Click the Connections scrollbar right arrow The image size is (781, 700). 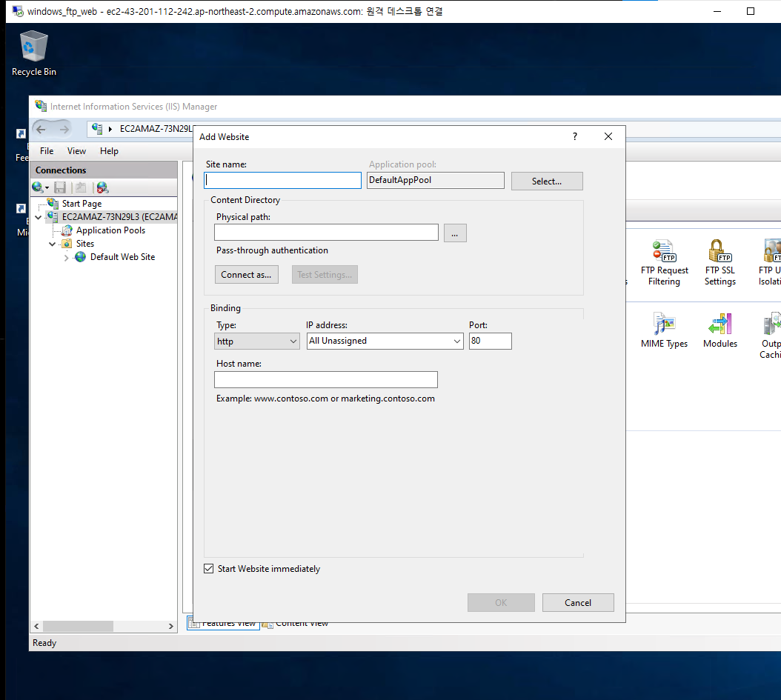pyautogui.click(x=171, y=627)
